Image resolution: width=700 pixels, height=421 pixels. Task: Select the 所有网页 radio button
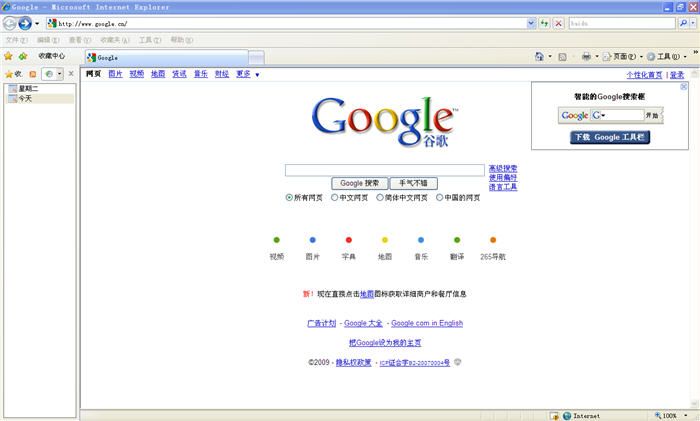(289, 197)
